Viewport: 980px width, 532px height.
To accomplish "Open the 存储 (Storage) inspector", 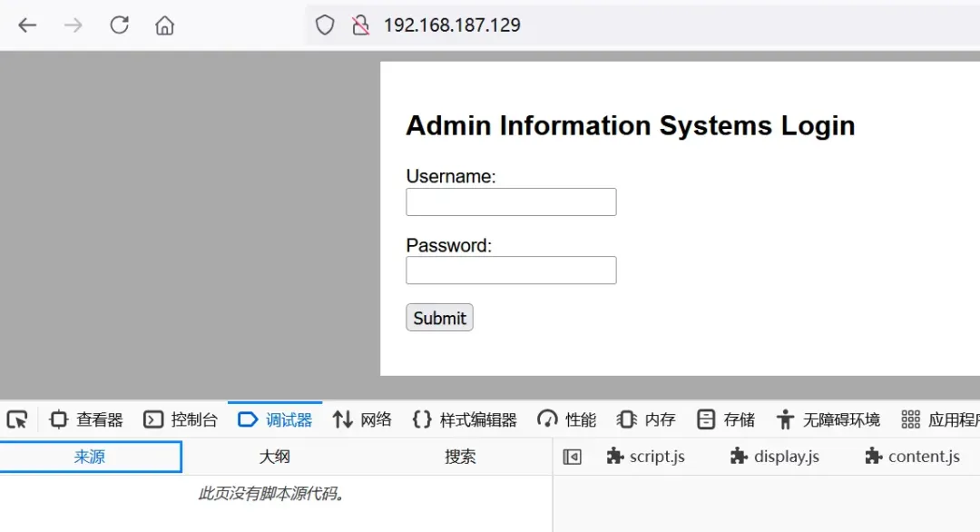I will pyautogui.click(x=726, y=419).
